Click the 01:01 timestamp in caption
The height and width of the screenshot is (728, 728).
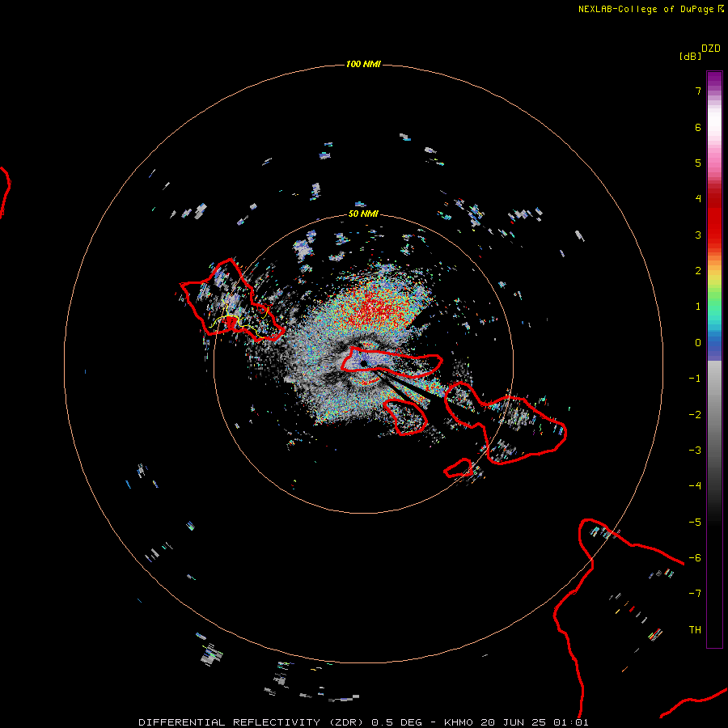tap(570, 722)
